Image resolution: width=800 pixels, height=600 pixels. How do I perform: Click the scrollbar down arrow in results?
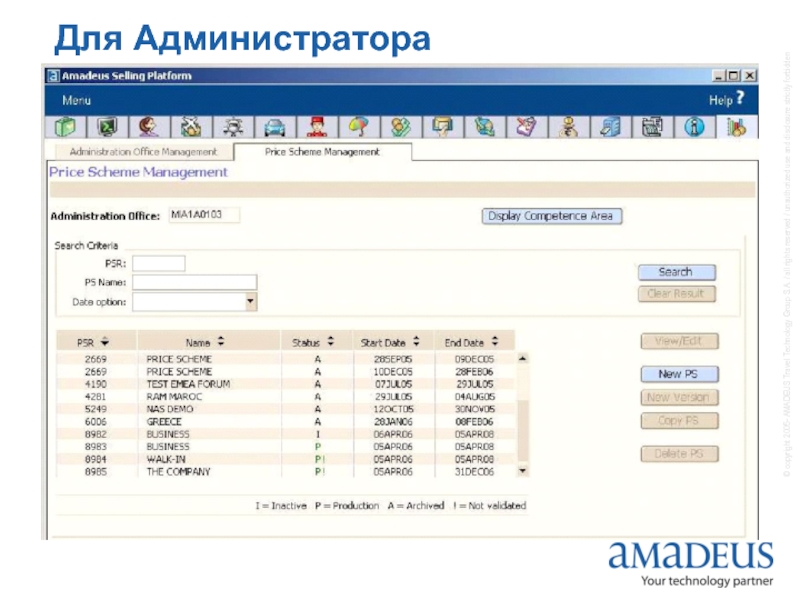[520, 471]
